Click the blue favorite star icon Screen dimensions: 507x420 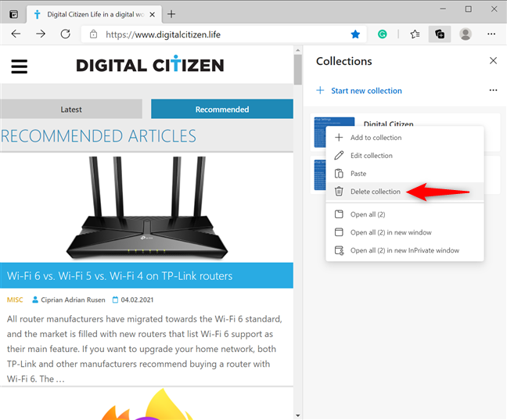(x=355, y=34)
